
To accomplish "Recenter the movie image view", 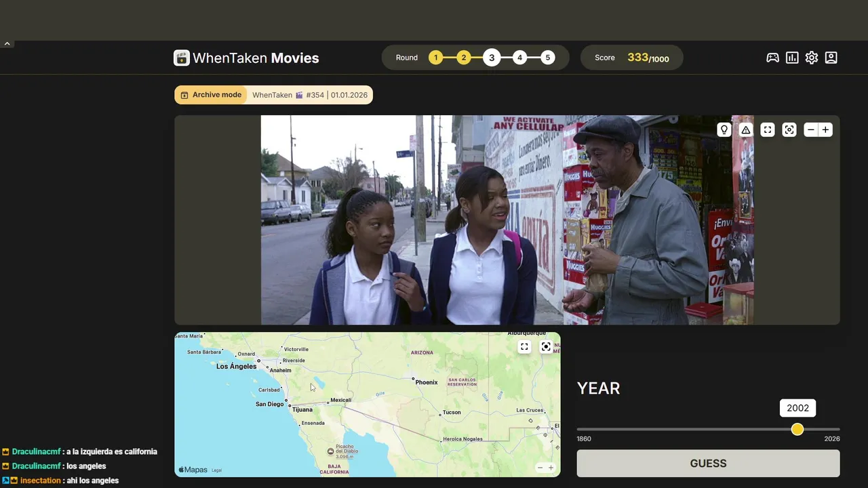I will point(789,129).
